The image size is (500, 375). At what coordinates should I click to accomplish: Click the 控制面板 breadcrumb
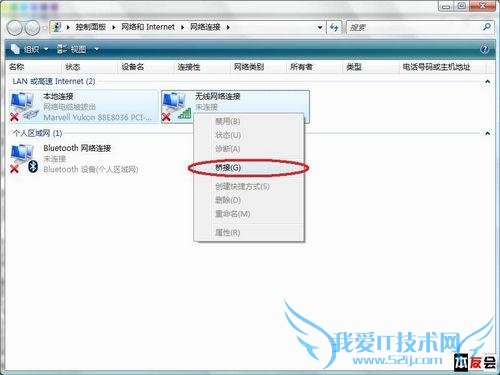tap(91, 27)
